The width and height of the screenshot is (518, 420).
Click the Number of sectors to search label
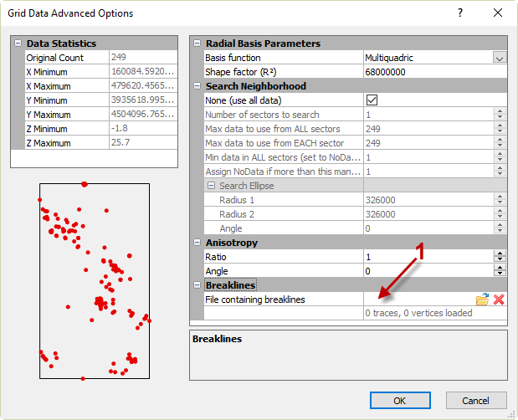click(262, 115)
